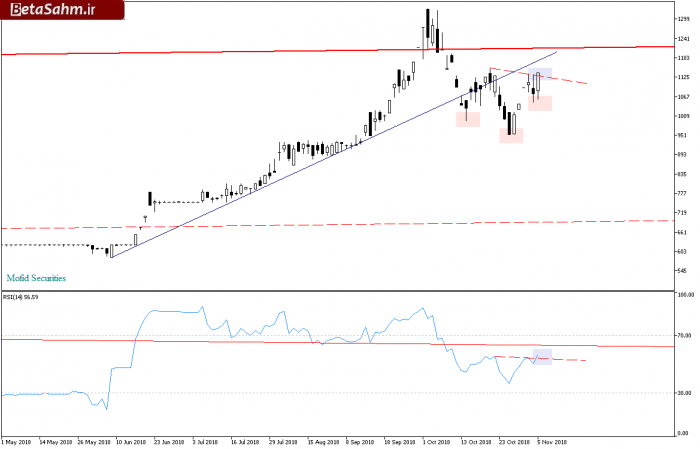Click the 1 May 2010 date label
The image size is (700, 449).
point(16,442)
